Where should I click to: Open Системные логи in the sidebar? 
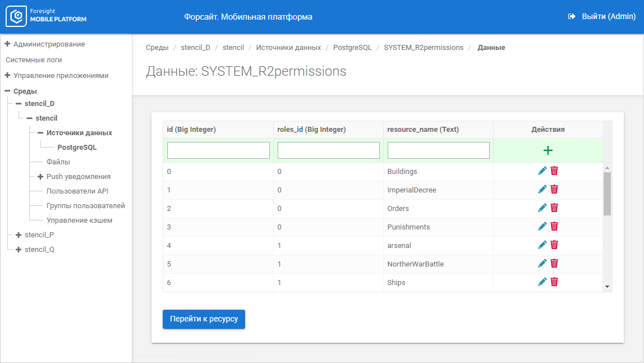point(34,59)
